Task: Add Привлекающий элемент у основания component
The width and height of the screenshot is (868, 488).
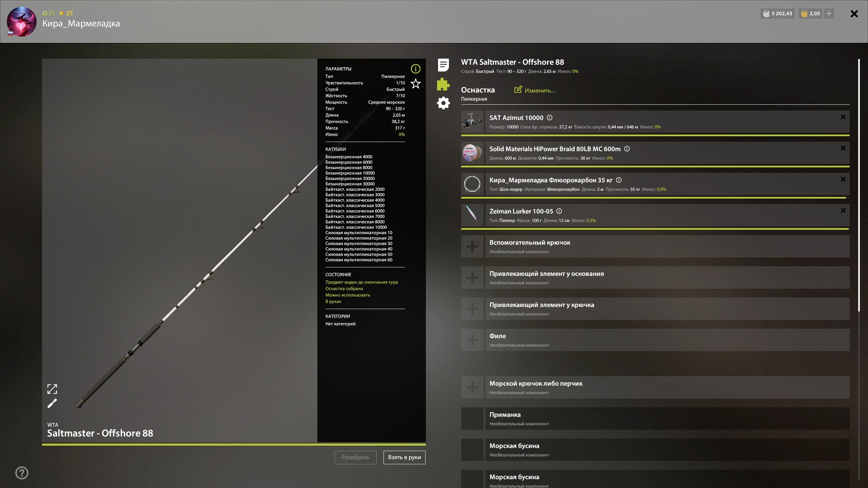Action: 472,278
